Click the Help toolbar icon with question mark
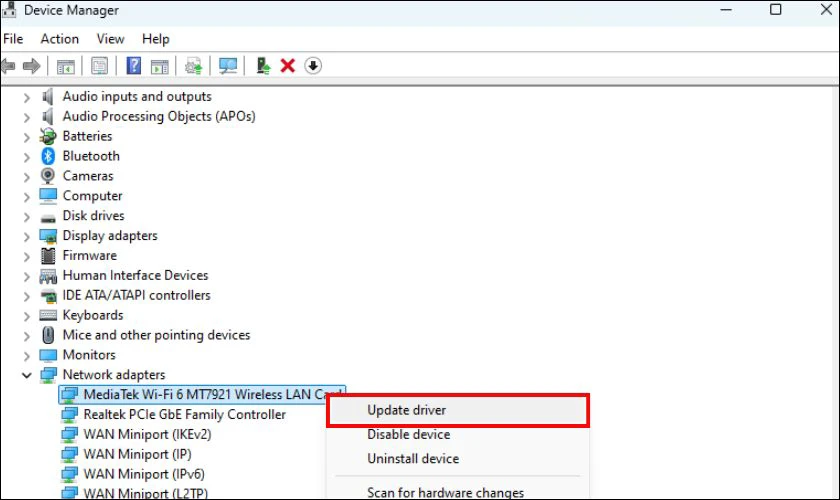The image size is (840, 500). coord(133,66)
